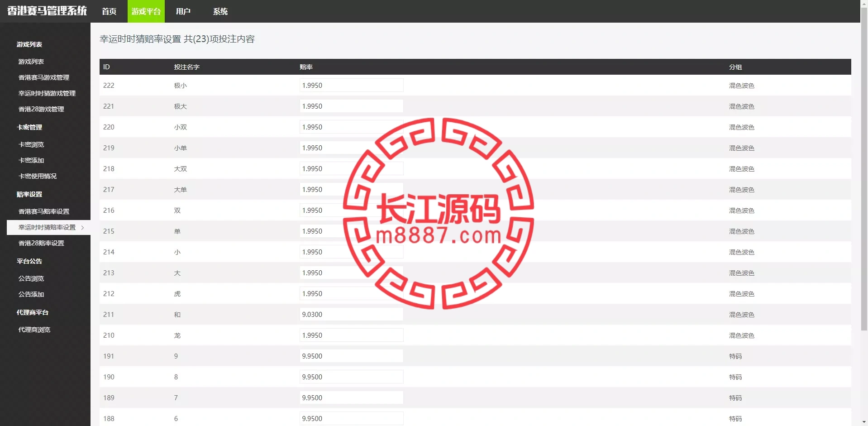Click 混色波色 group cell in row 222
868x426 pixels.
pyautogui.click(x=741, y=86)
